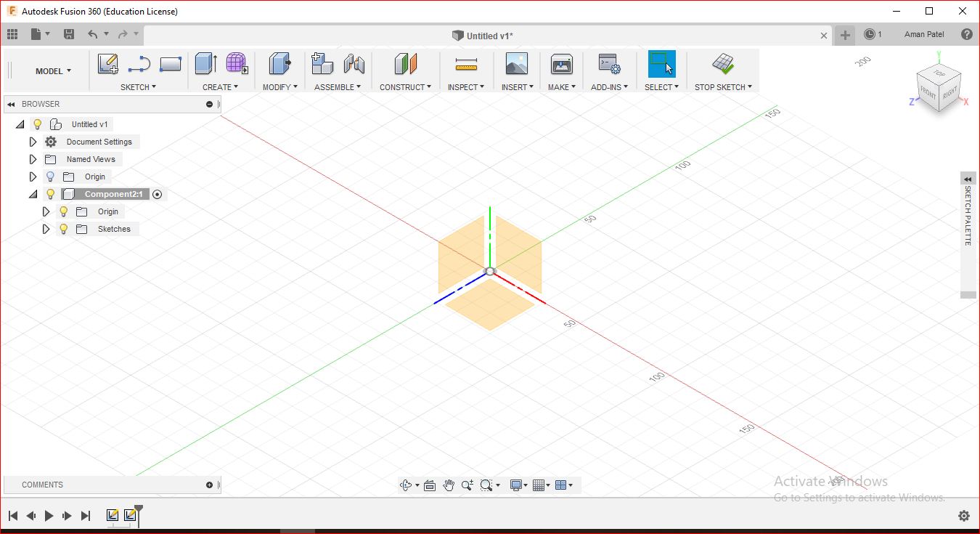The image size is (980, 534).
Task: Redo the last action
Action: point(123,34)
